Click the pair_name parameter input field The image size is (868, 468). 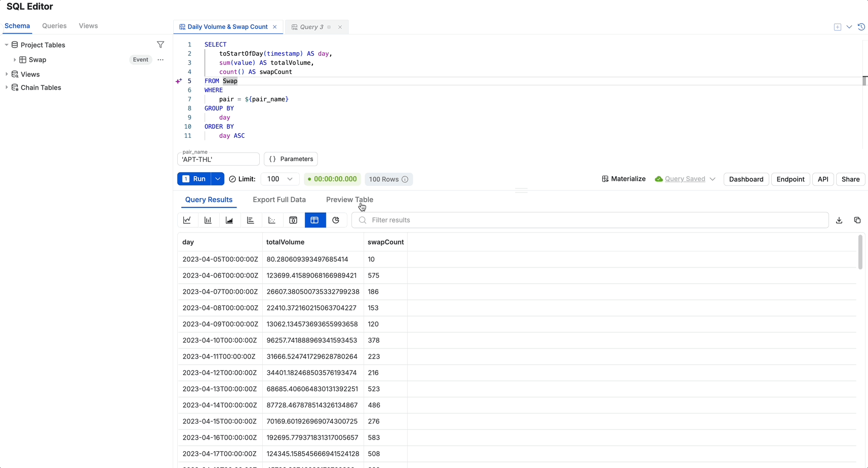(218, 159)
